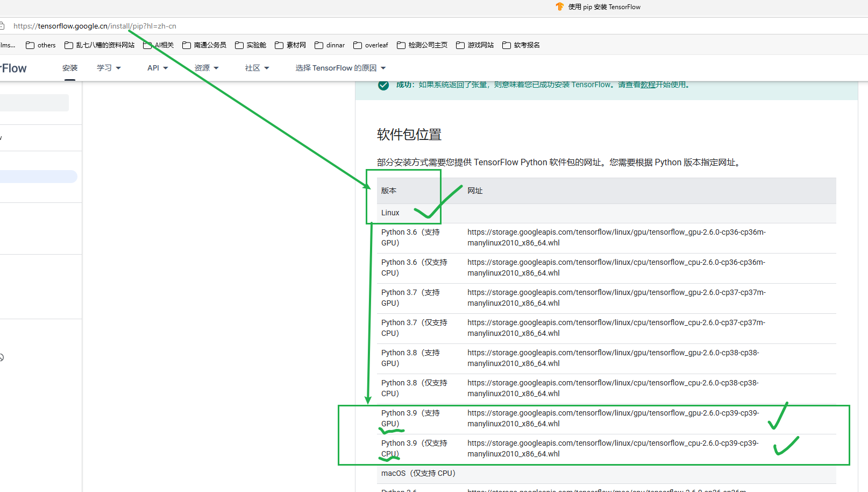
Task: Click the cp37 CPU wheel URL
Action: pyautogui.click(x=616, y=328)
